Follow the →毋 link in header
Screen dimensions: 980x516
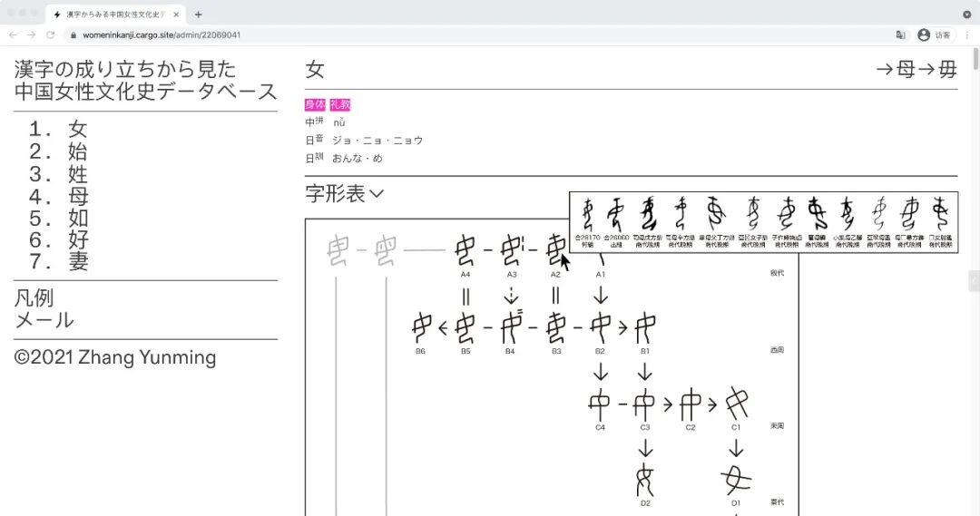pyautogui.click(x=936, y=69)
